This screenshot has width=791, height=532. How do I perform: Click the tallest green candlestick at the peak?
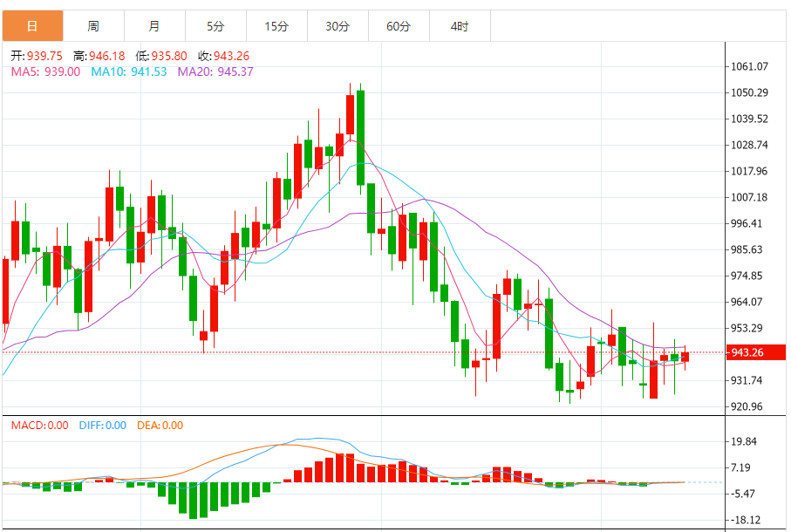click(x=360, y=138)
